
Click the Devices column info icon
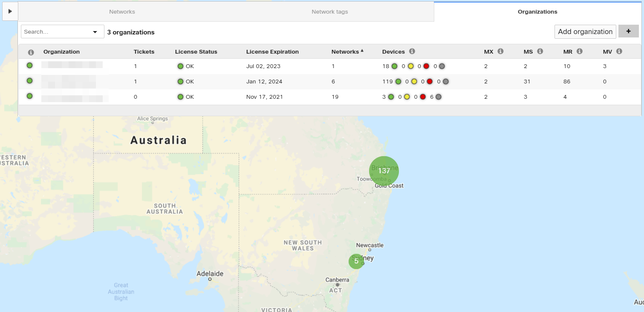[x=412, y=51]
